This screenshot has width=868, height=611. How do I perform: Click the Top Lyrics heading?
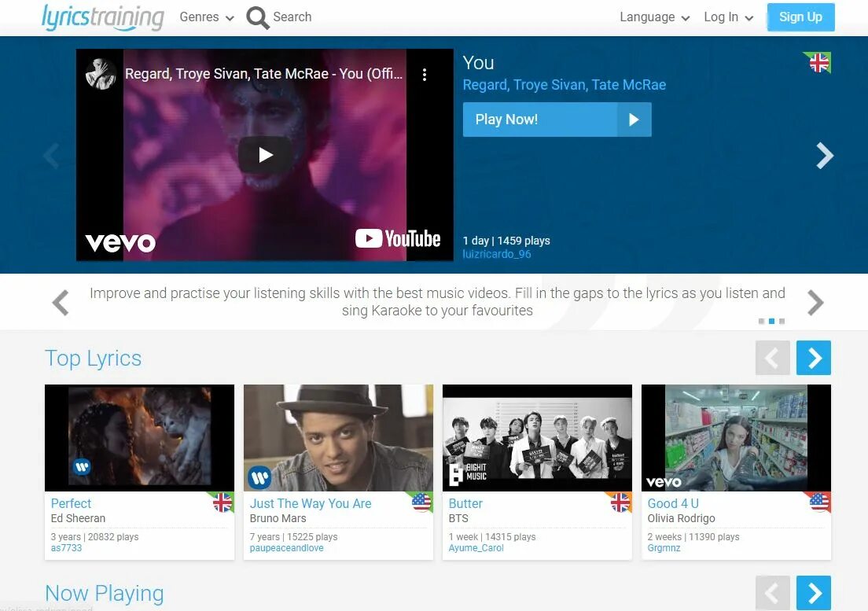coord(93,359)
